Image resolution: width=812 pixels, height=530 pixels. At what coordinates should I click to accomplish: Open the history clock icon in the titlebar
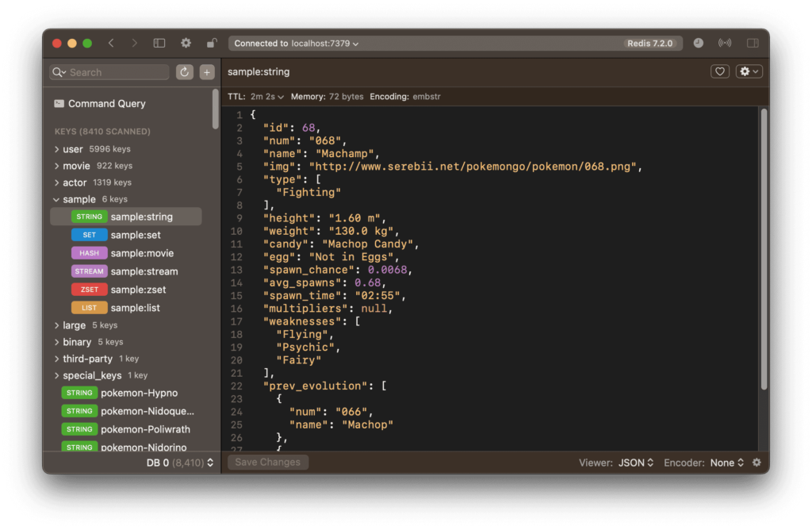[698, 43]
